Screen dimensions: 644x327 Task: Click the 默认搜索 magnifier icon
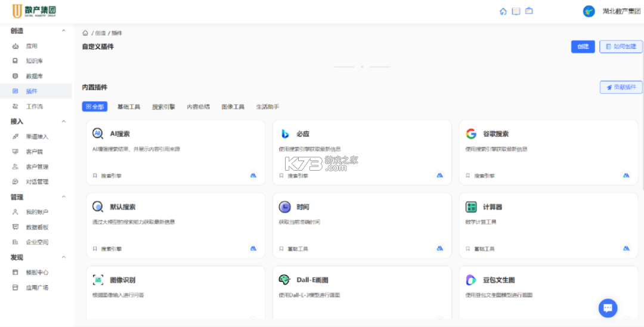click(x=98, y=206)
